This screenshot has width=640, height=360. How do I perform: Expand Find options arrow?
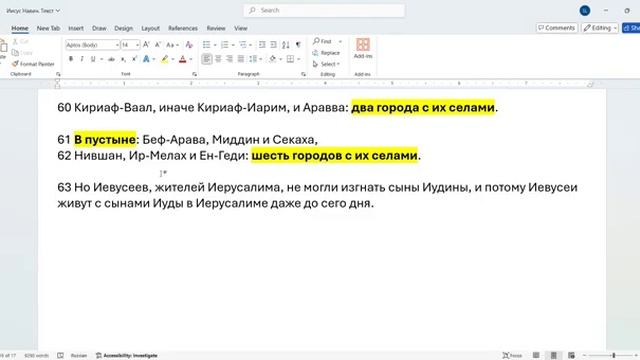340,41
